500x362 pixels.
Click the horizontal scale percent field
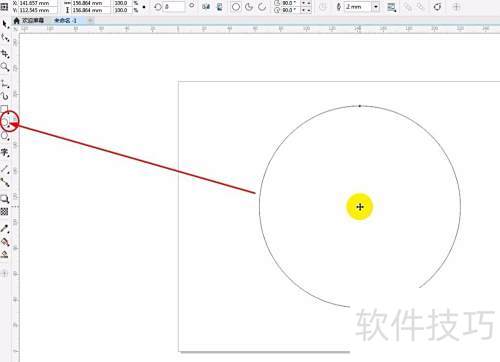pyautogui.click(x=123, y=3)
